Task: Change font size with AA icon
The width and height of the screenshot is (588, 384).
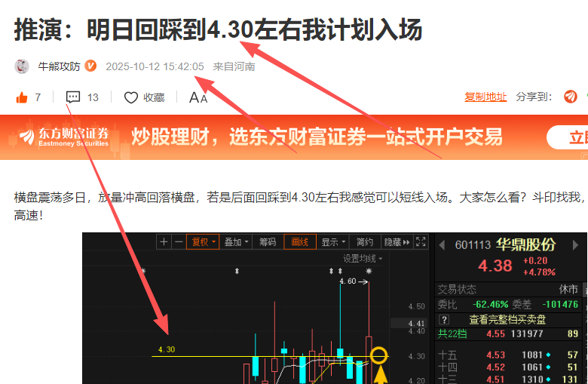Action: [198, 97]
